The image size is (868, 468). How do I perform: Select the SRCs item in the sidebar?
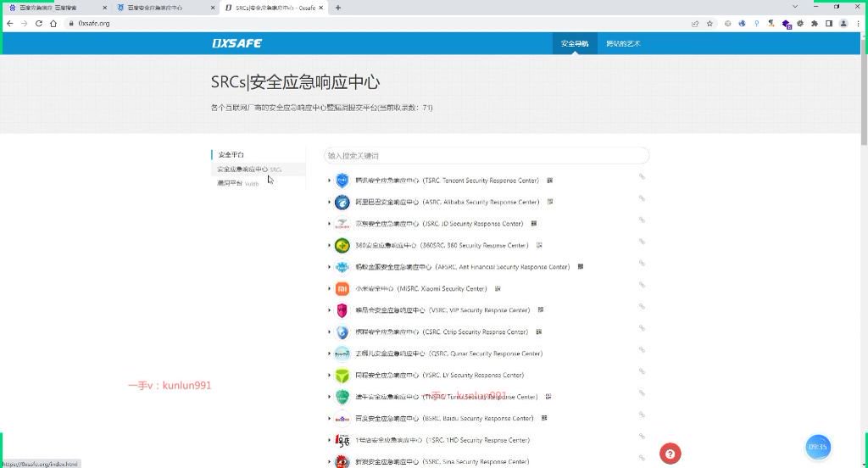coord(258,170)
